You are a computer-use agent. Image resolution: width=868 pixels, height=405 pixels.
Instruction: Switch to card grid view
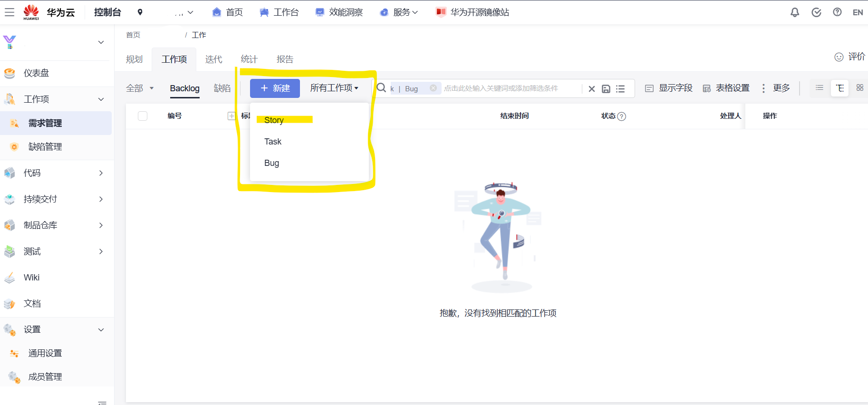(860, 88)
